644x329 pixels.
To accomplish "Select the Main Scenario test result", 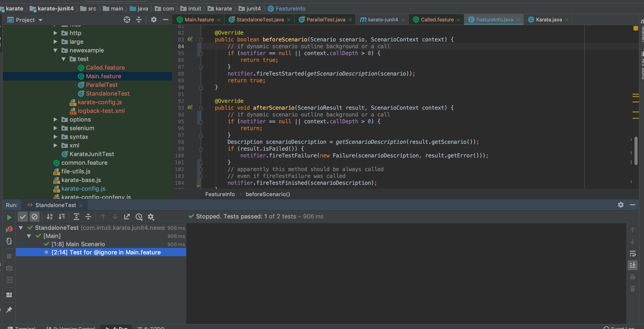I will (78, 244).
